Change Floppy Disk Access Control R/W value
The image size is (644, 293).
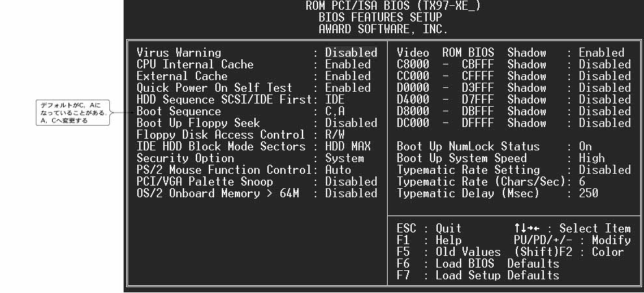pyautogui.click(x=335, y=135)
